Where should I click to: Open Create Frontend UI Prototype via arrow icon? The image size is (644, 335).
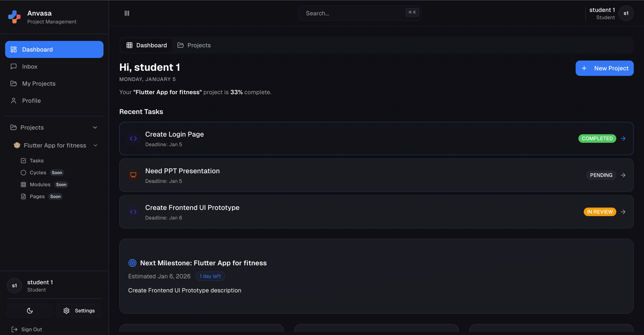coord(623,212)
